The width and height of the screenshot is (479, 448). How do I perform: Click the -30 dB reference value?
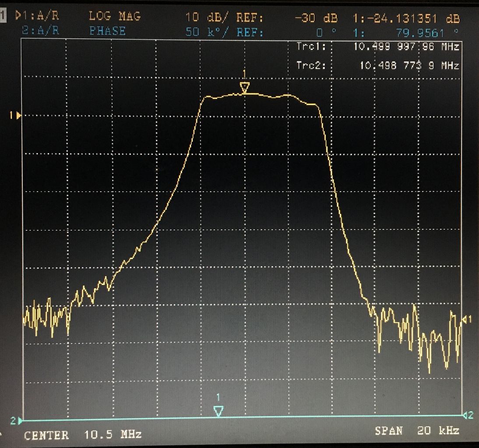(x=316, y=18)
